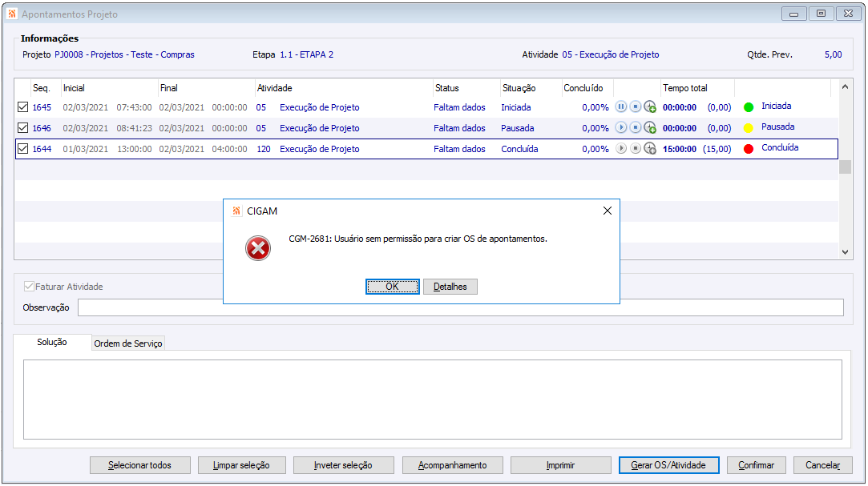
Task: Close the CIGAM error dialog
Action: pyautogui.click(x=608, y=211)
